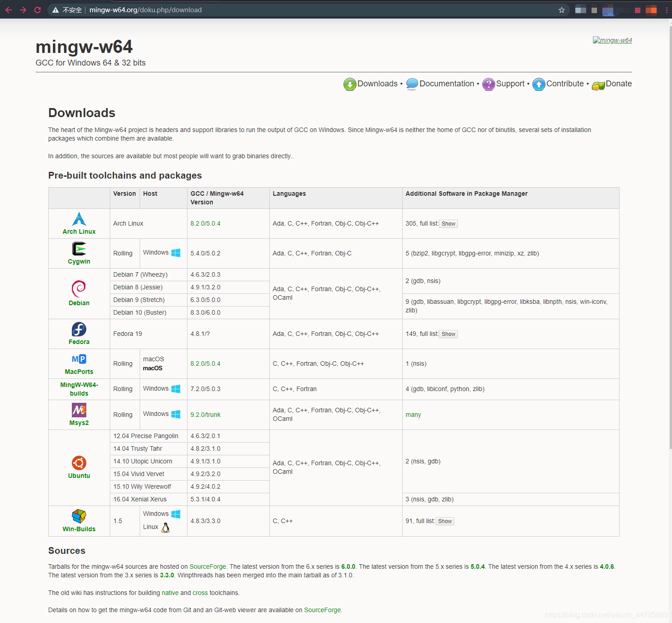
Task: Show full package list for Win-Builds
Action: (x=445, y=521)
